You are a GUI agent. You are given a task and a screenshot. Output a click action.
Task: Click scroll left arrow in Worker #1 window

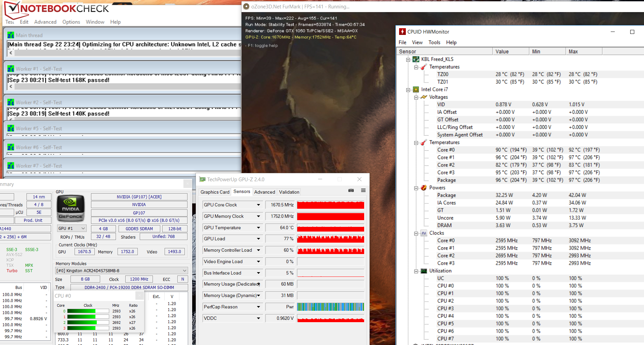coord(11,86)
